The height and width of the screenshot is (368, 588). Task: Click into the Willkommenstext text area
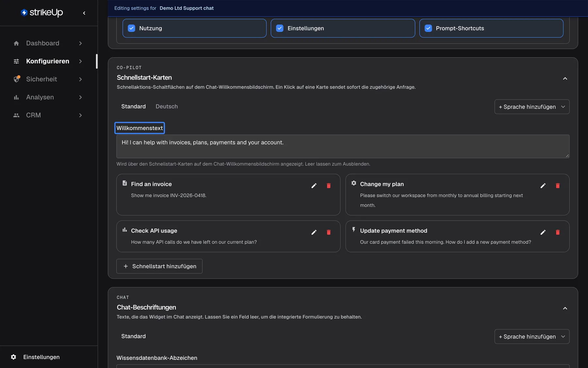click(x=343, y=147)
